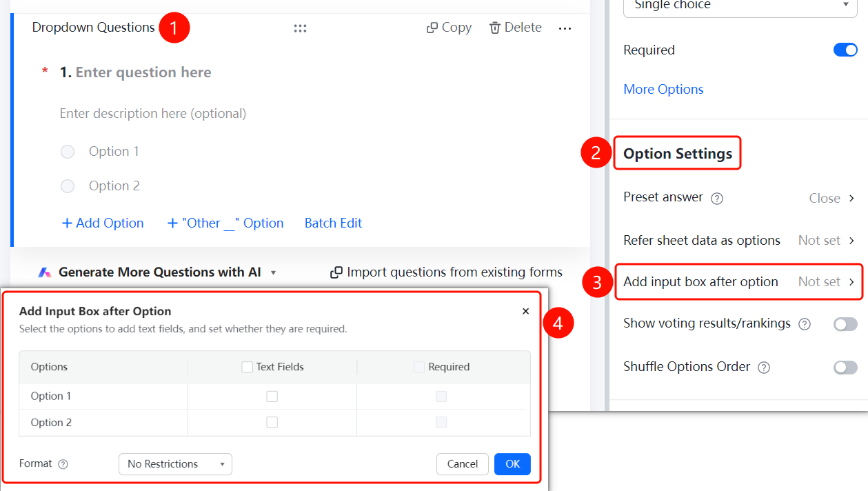Click Add Option link

click(103, 223)
